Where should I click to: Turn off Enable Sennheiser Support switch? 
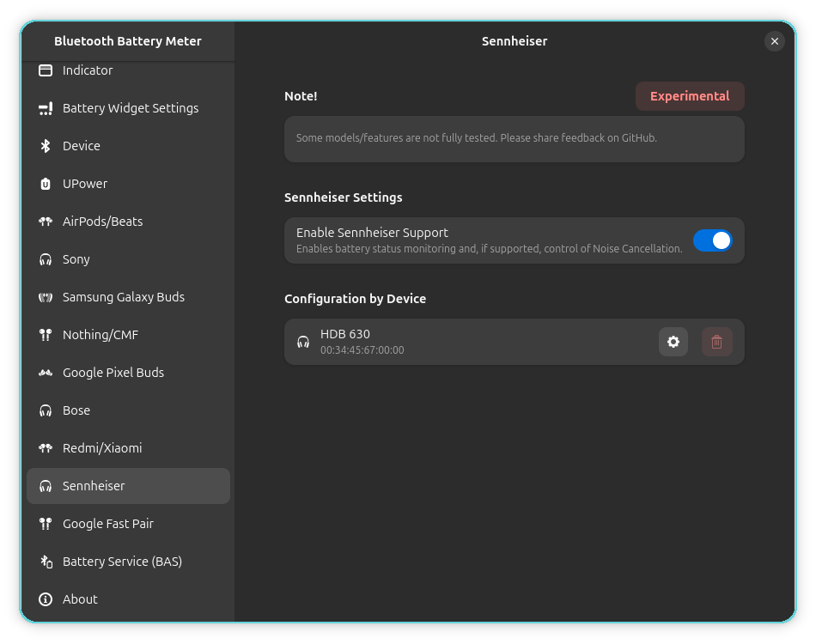[x=712, y=240]
